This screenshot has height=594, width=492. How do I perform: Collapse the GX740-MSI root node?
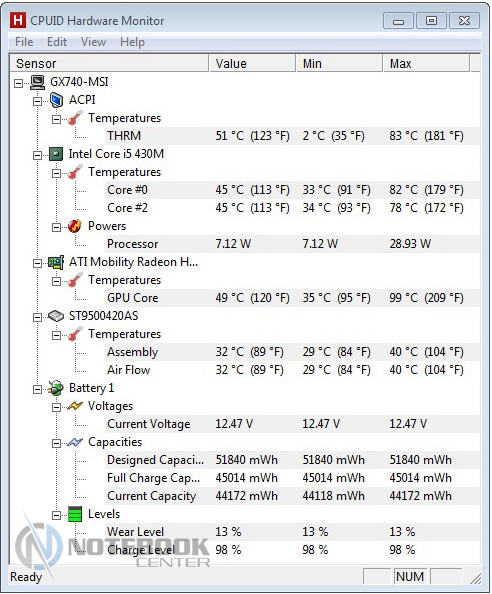point(18,83)
